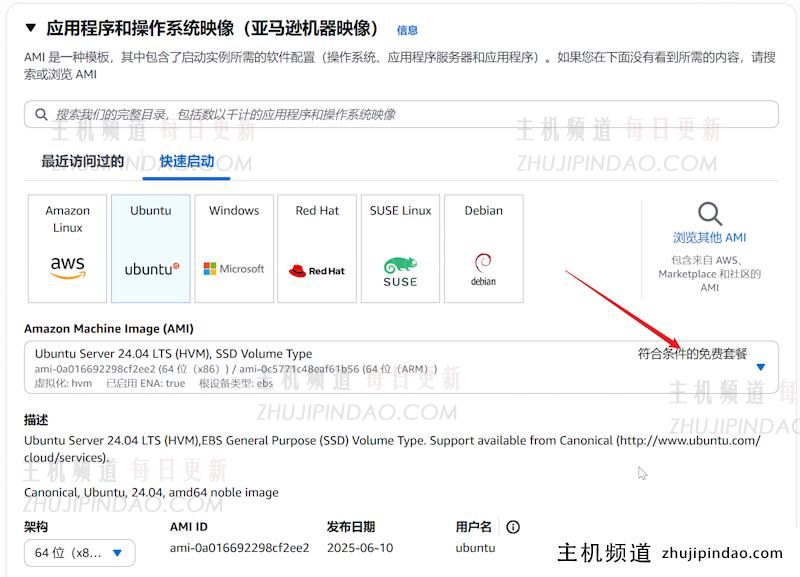800x577 pixels.
Task: Switch to the 快速启动 tab
Action: tap(187, 161)
